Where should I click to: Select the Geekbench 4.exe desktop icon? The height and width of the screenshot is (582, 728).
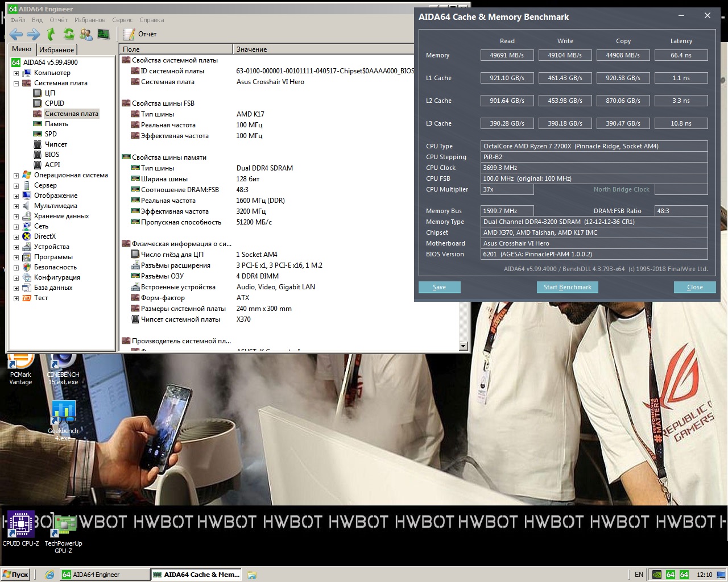coord(63,421)
